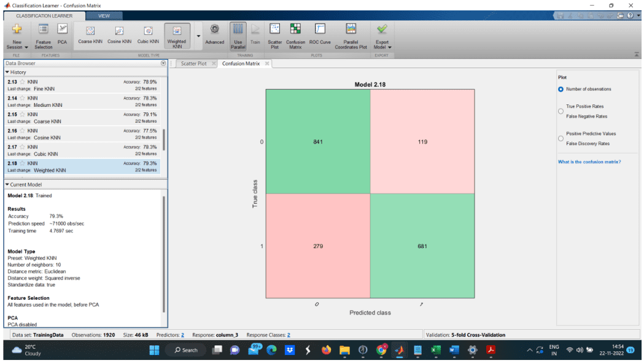
Task: Close the Confusion Matrix tab
Action: coord(267,64)
